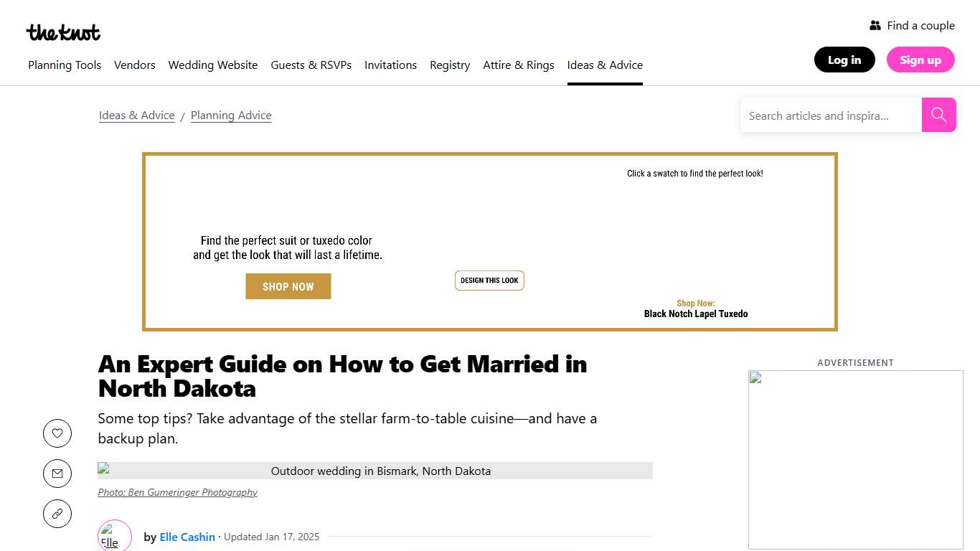Copy the article link using chain icon
Image resolution: width=980 pixels, height=551 pixels.
(x=57, y=514)
